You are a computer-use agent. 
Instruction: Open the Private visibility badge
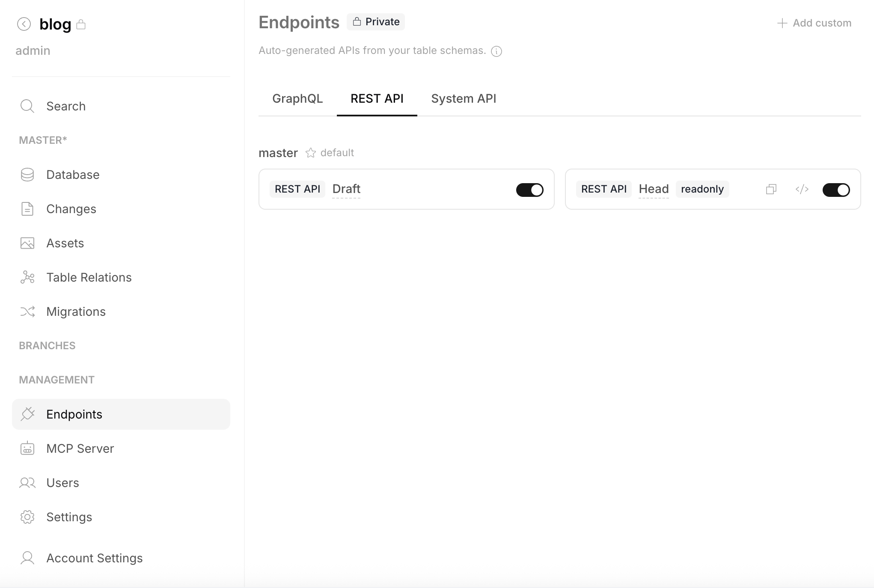coord(375,21)
